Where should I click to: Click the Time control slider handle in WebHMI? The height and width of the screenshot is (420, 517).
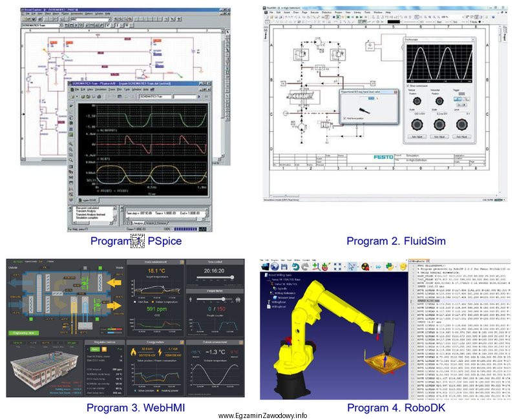pyautogui.click(x=232, y=277)
